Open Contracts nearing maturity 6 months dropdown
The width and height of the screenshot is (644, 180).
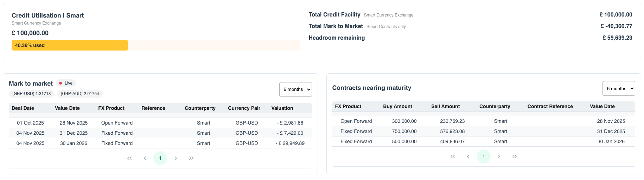click(x=619, y=89)
